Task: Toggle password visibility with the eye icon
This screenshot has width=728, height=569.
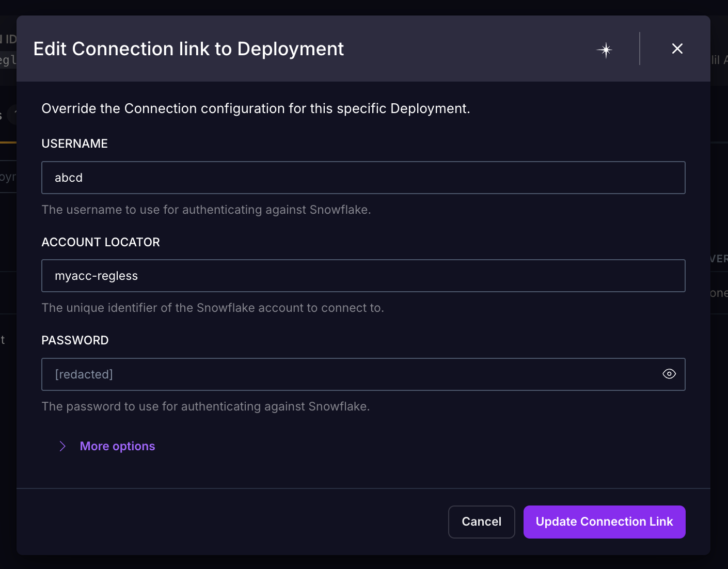Action: coord(669,374)
